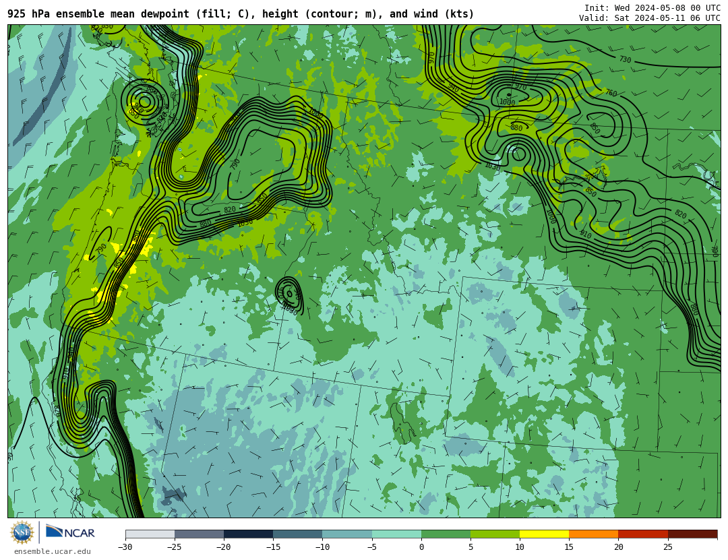
Task: Click the "730" height contour label
Action: [626, 59]
